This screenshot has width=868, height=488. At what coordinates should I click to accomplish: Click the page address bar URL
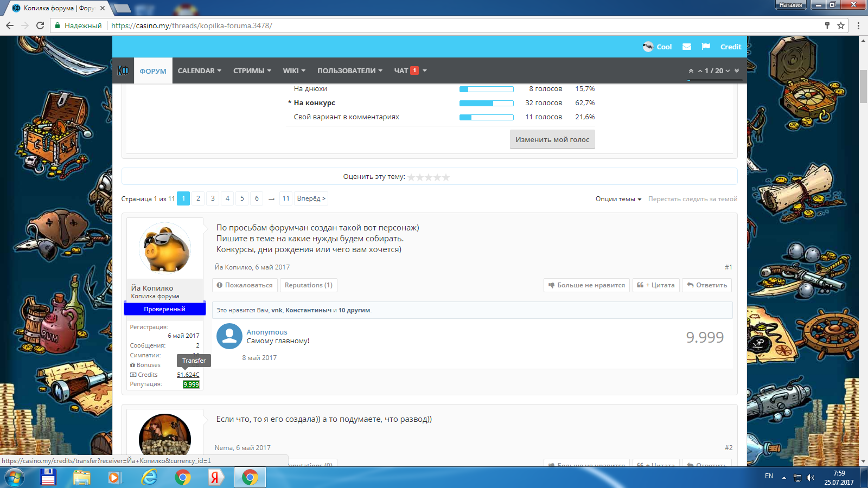tap(192, 25)
